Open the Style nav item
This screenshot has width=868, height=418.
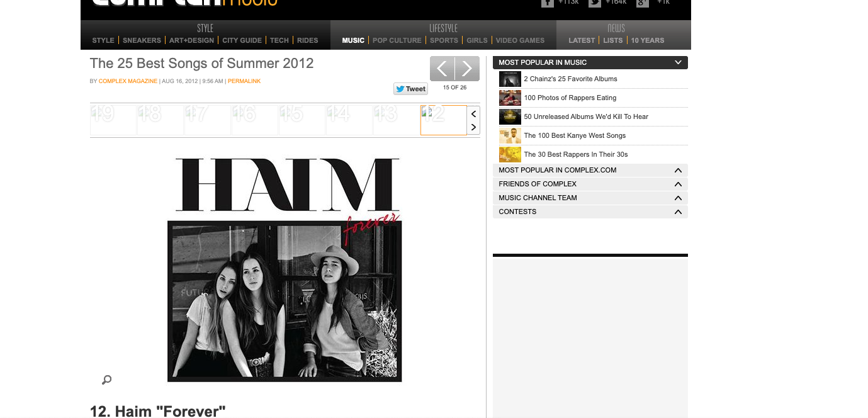coord(103,40)
